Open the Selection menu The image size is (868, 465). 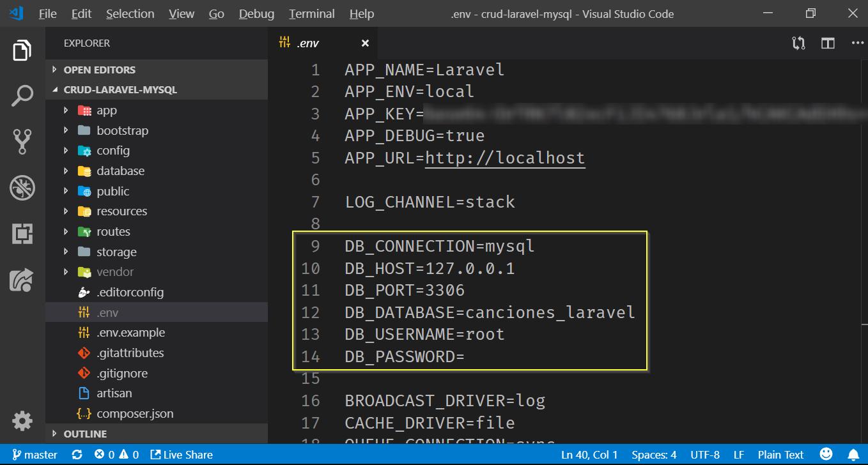130,13
